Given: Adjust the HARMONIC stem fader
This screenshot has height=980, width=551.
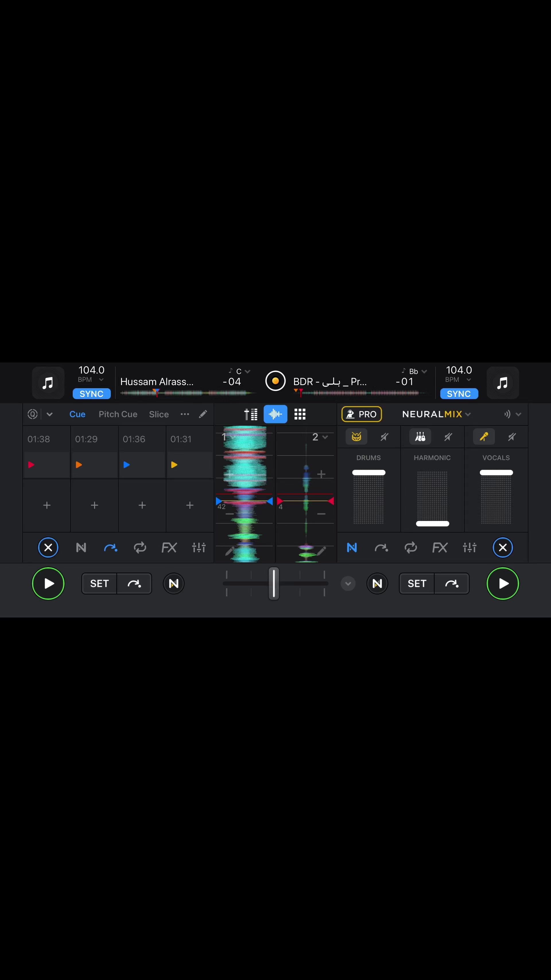Looking at the screenshot, I should click(432, 524).
